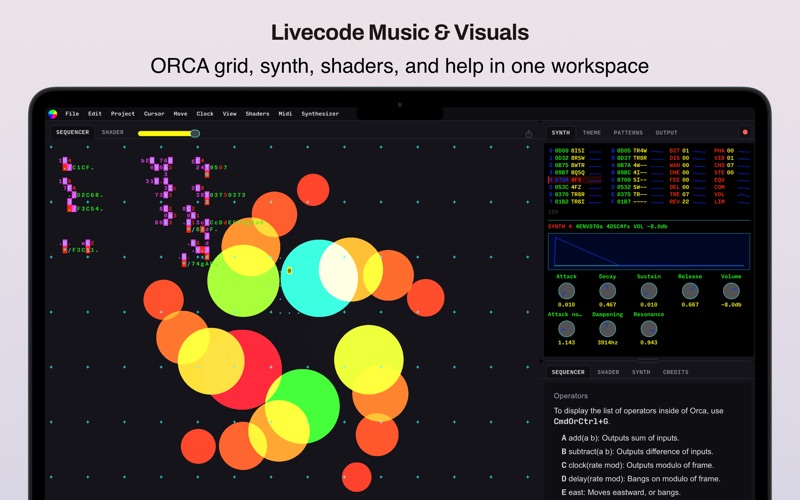Select synth row 5 053C 4FZ
This screenshot has width=800, height=500.
[575, 187]
